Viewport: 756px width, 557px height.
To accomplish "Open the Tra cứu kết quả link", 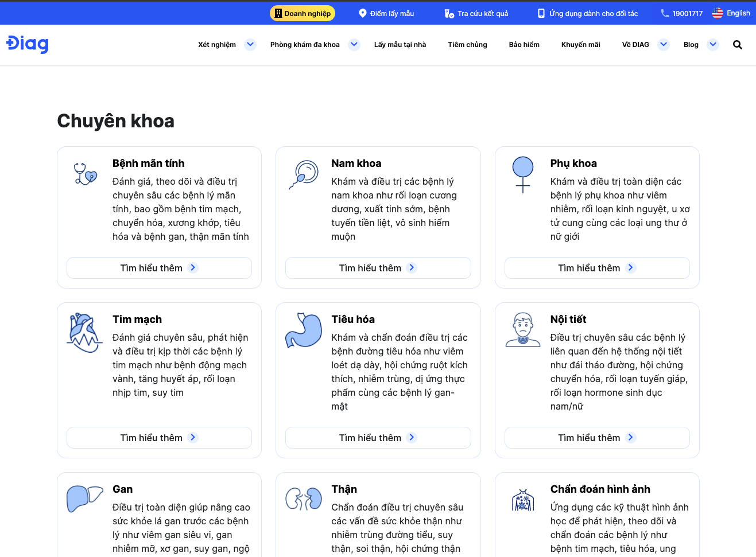I will (x=476, y=13).
